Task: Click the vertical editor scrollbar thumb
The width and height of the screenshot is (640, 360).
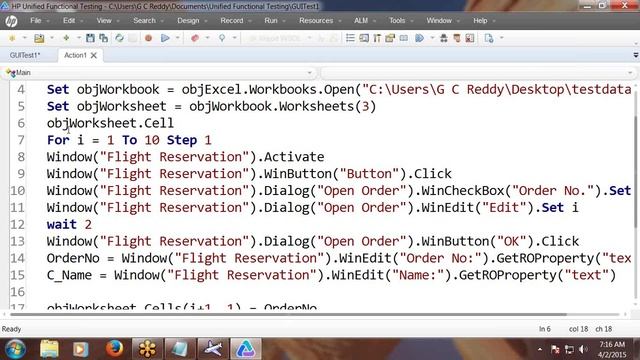Action: click(637, 171)
